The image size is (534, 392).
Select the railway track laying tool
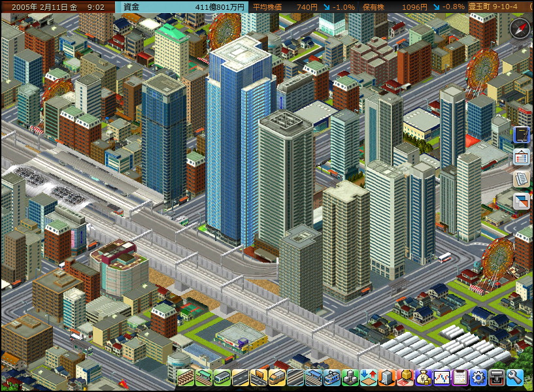click(185, 378)
